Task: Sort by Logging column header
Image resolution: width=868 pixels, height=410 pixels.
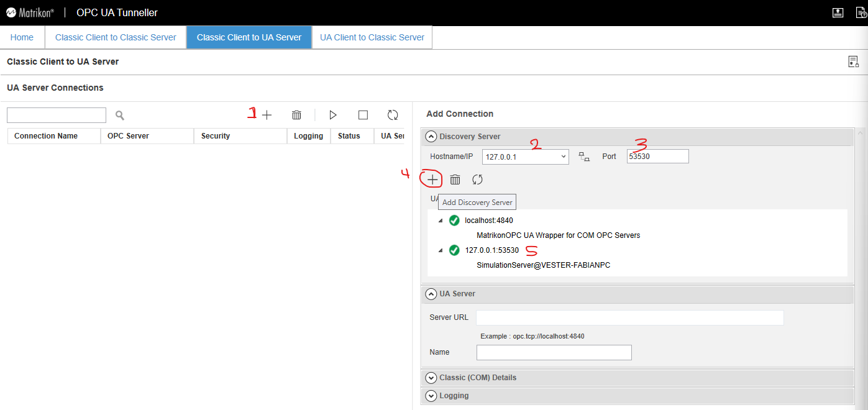Action: click(x=309, y=136)
